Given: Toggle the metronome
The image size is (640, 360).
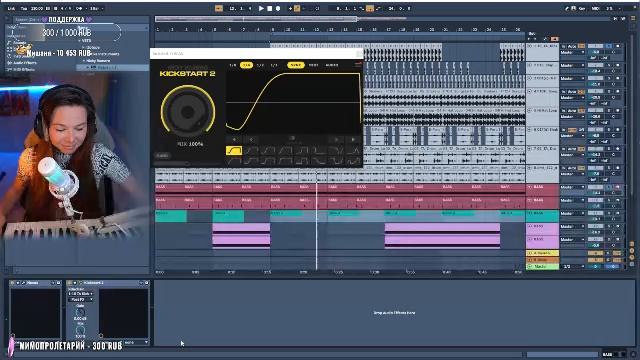Looking at the screenshot, I should tap(80, 8).
